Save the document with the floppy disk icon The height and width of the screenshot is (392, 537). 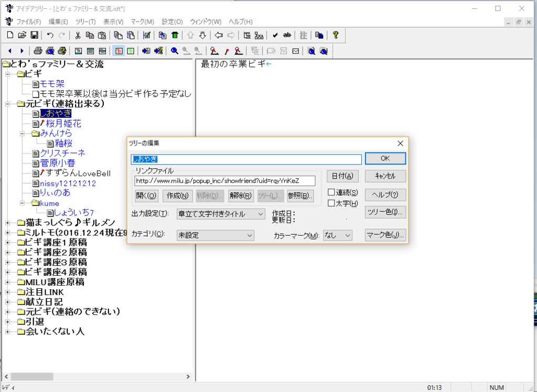point(34,35)
